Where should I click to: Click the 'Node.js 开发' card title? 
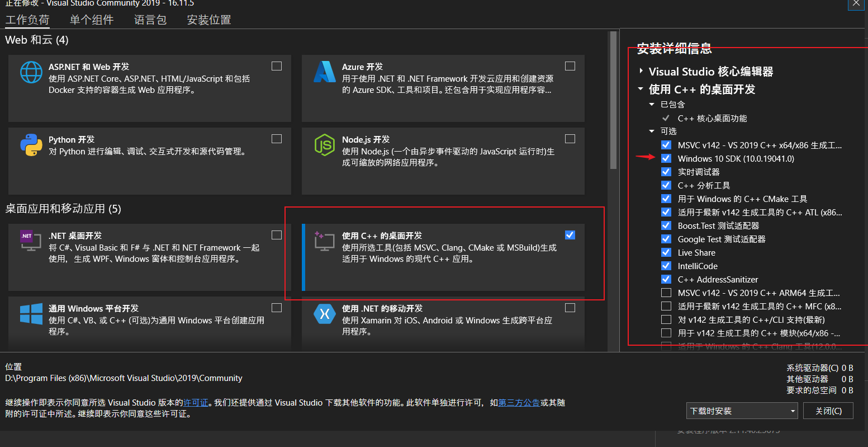pyautogui.click(x=366, y=139)
